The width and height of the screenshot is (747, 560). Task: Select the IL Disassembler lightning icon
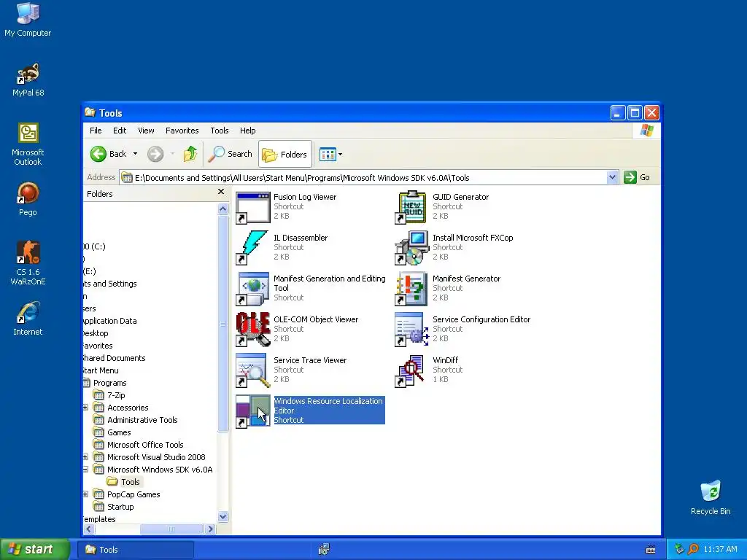pos(253,248)
